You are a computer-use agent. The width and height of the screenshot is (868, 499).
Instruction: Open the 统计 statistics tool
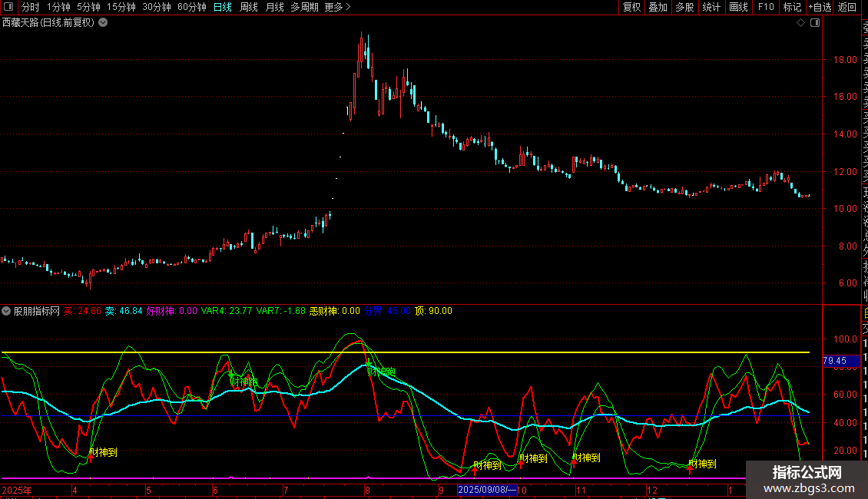click(x=711, y=7)
